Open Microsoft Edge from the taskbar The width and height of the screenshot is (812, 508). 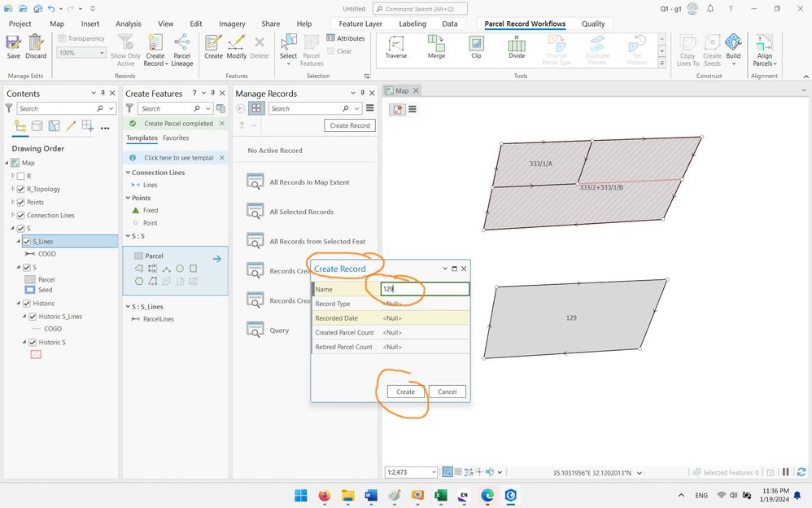pos(487,496)
